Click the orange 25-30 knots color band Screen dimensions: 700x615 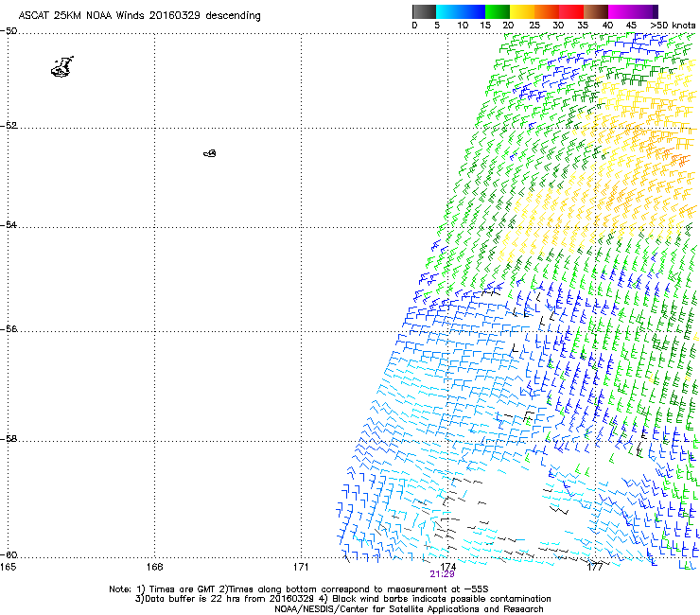point(547,11)
